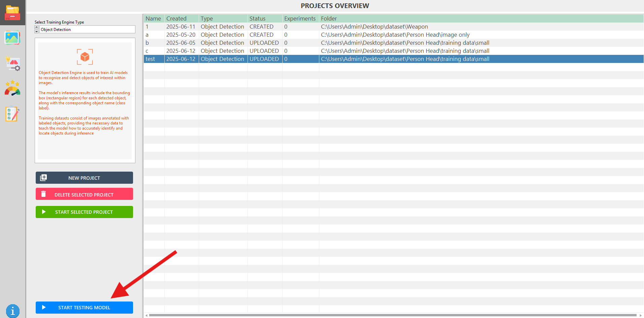Click the Created column header
The image size is (644, 318).
coord(176,19)
